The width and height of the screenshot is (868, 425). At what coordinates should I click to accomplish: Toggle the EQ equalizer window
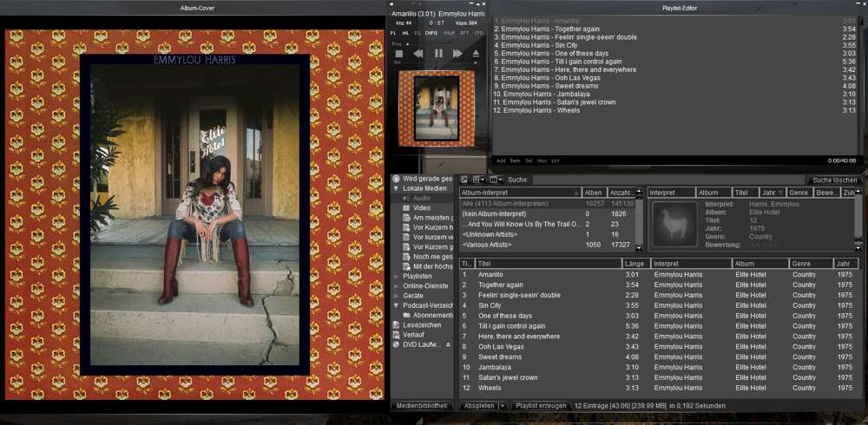[x=417, y=33]
